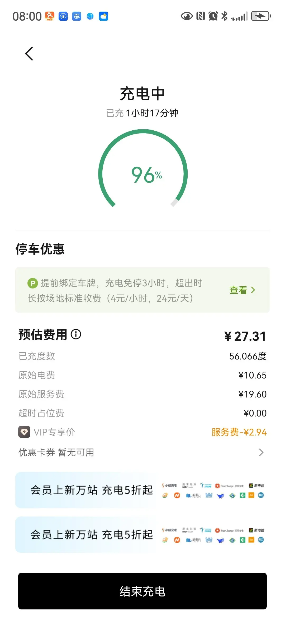
Task: Open first 会员上新万站 充电5折起 banner
Action: coord(142,490)
